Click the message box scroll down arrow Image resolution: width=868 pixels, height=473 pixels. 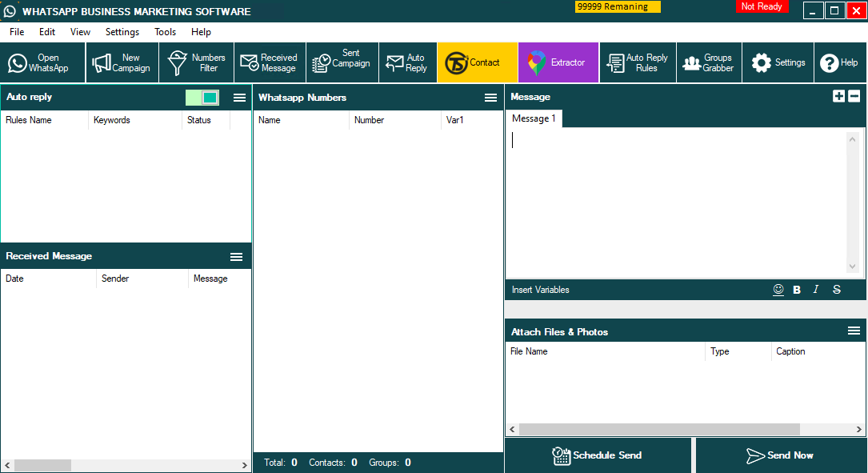pyautogui.click(x=853, y=267)
